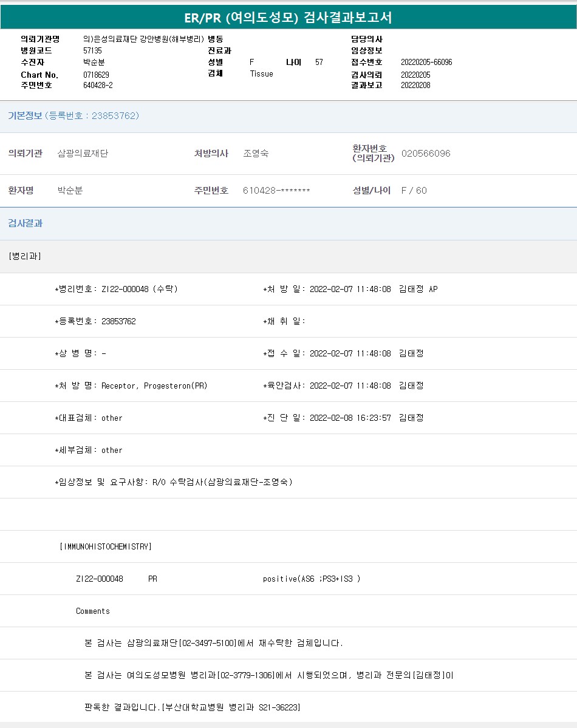Screen dimensions: 577x728
Task: Click the '검사결과' section heading
Action: click(25, 223)
